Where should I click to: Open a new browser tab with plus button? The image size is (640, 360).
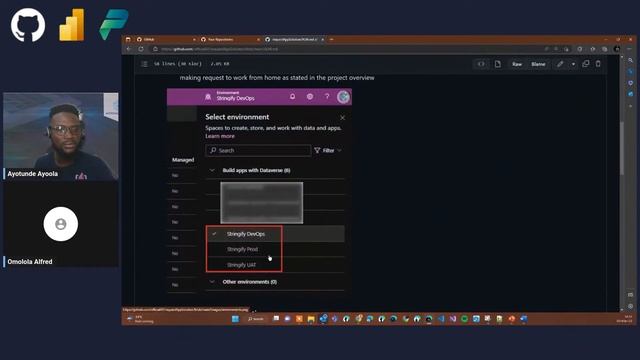pyautogui.click(x=331, y=40)
